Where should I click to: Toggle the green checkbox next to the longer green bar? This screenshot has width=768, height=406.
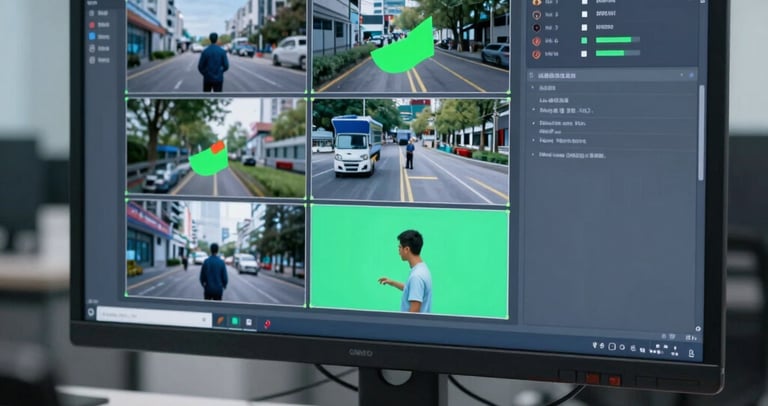tap(584, 40)
